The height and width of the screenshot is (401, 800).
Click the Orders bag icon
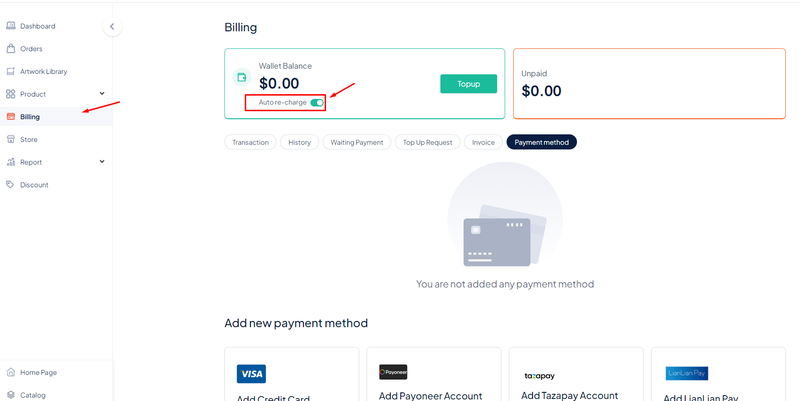click(x=10, y=48)
